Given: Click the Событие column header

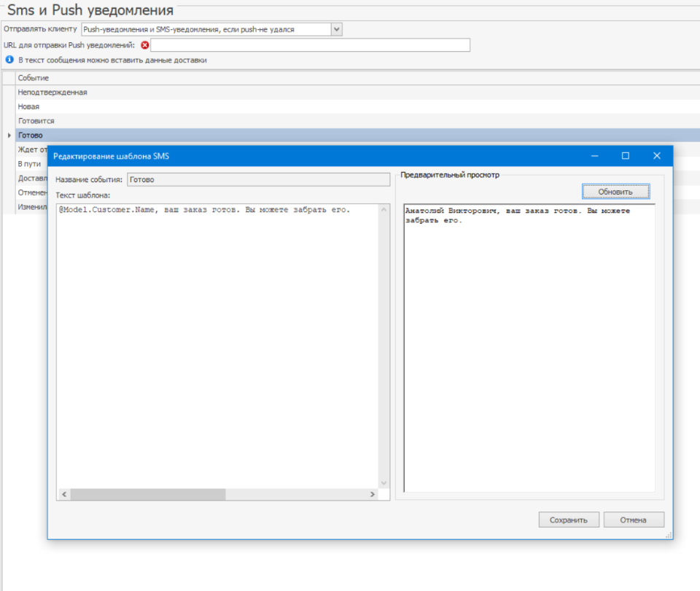Looking at the screenshot, I should tap(34, 78).
